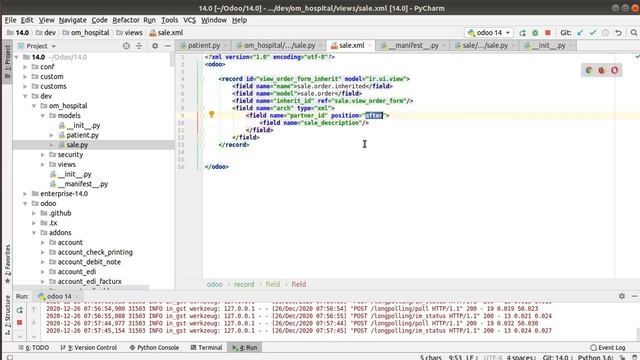Stop the running process from the top toolbar

(548, 33)
